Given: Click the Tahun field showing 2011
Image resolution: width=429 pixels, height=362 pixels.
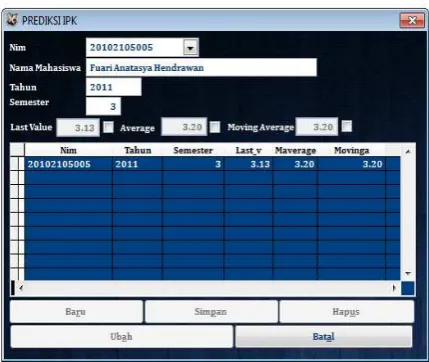Looking at the screenshot, I should 114,87.
